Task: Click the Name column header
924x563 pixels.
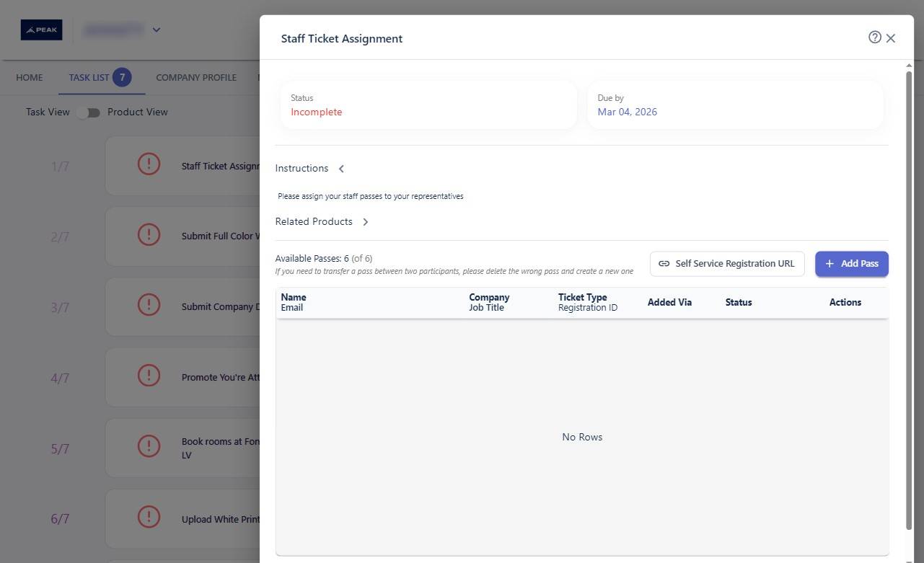Action: coord(293,297)
